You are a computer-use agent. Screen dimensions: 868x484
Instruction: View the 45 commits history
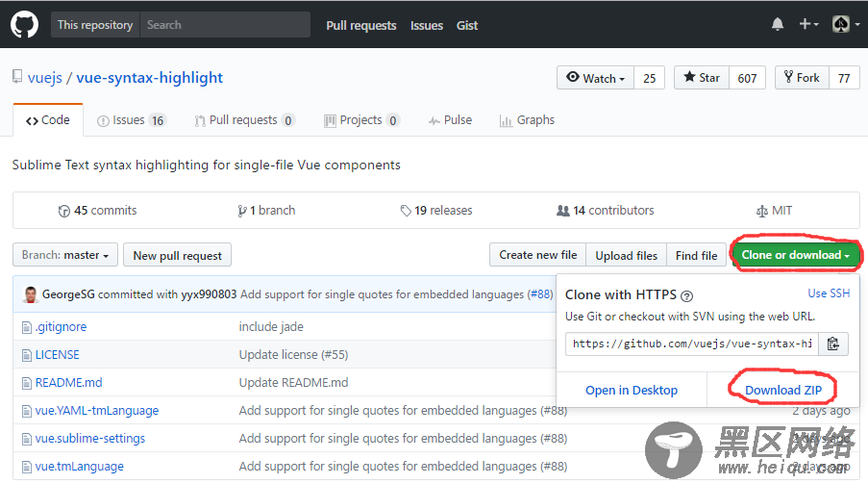pos(97,211)
